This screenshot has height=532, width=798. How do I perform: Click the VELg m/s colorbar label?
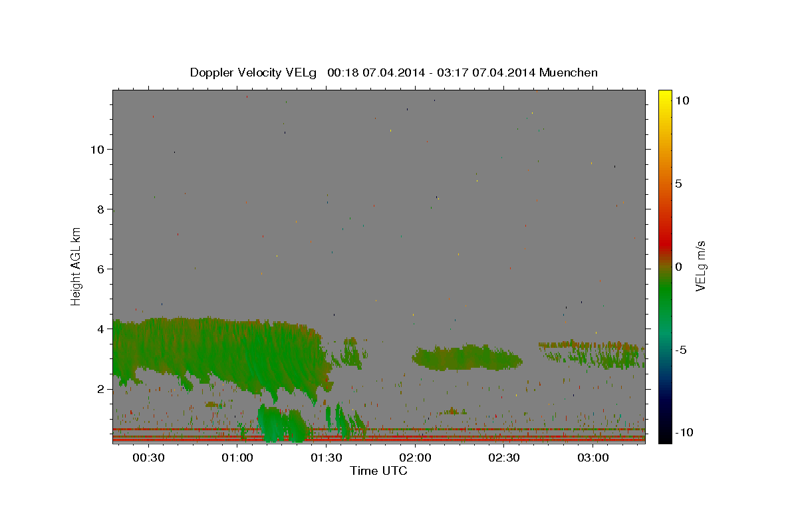700,266
